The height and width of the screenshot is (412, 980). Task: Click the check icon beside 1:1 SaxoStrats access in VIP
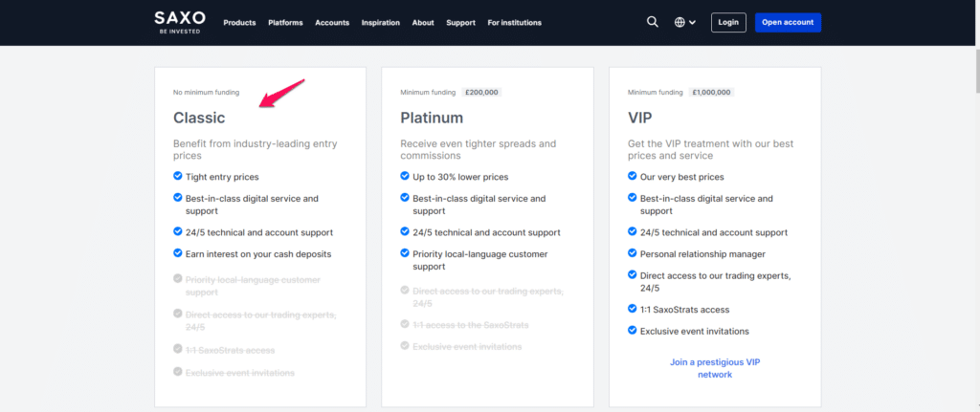point(633,309)
